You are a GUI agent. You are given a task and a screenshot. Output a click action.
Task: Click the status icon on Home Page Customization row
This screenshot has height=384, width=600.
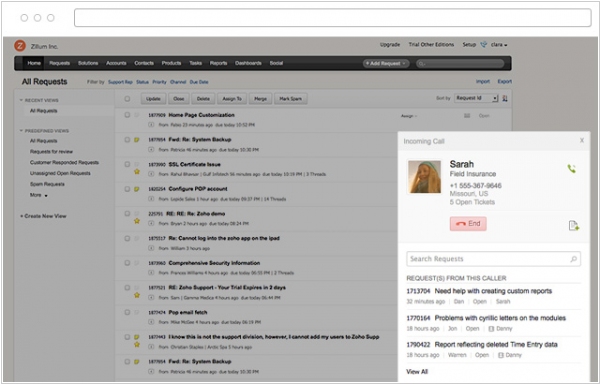(x=467, y=116)
